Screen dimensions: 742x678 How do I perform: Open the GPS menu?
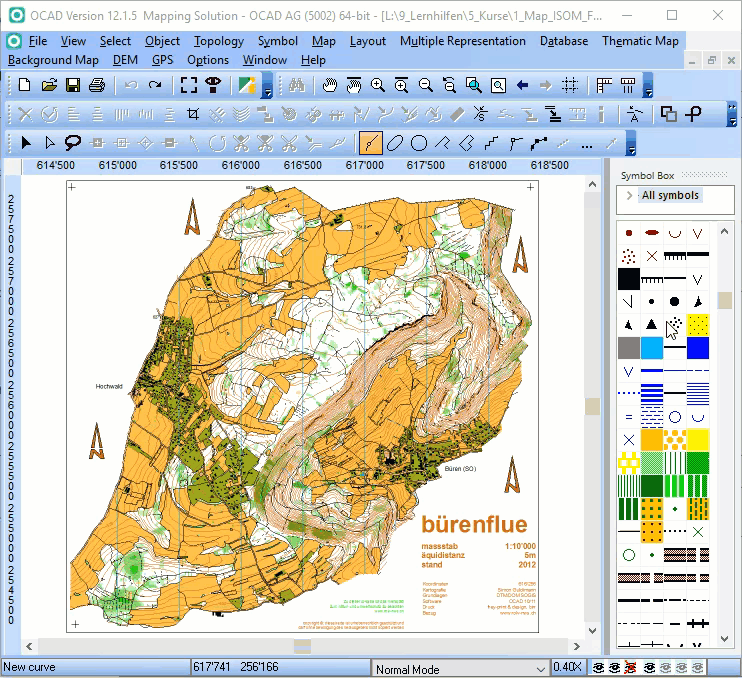click(x=162, y=60)
